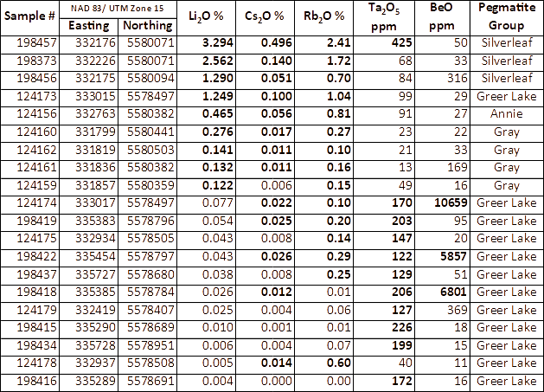
Task: Click the Northing value 5580094
Action: pyautogui.click(x=150, y=78)
